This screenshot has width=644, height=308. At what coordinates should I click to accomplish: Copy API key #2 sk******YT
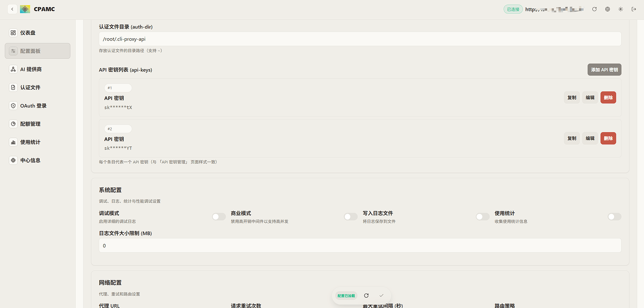click(572, 138)
